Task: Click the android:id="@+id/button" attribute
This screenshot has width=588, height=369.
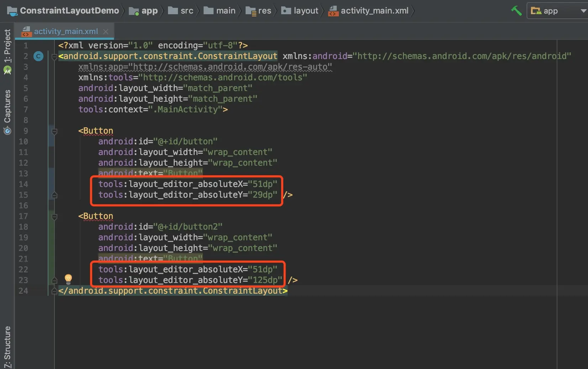Action: 158,141
